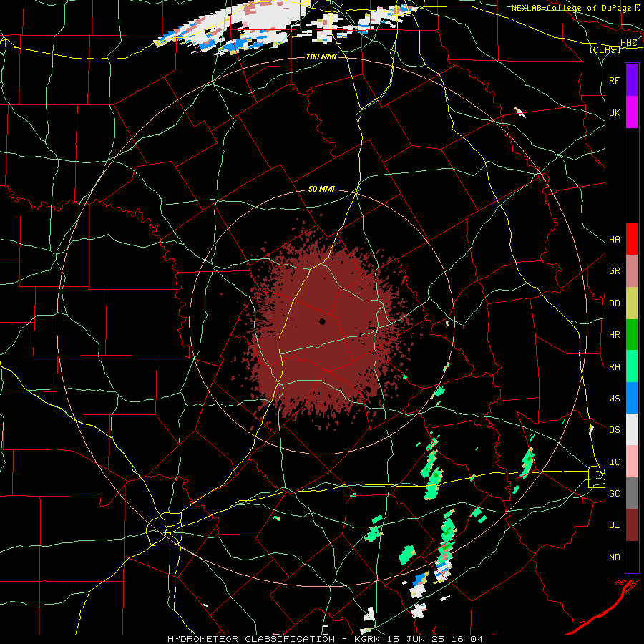Click the RF legend label

[x=614, y=80]
